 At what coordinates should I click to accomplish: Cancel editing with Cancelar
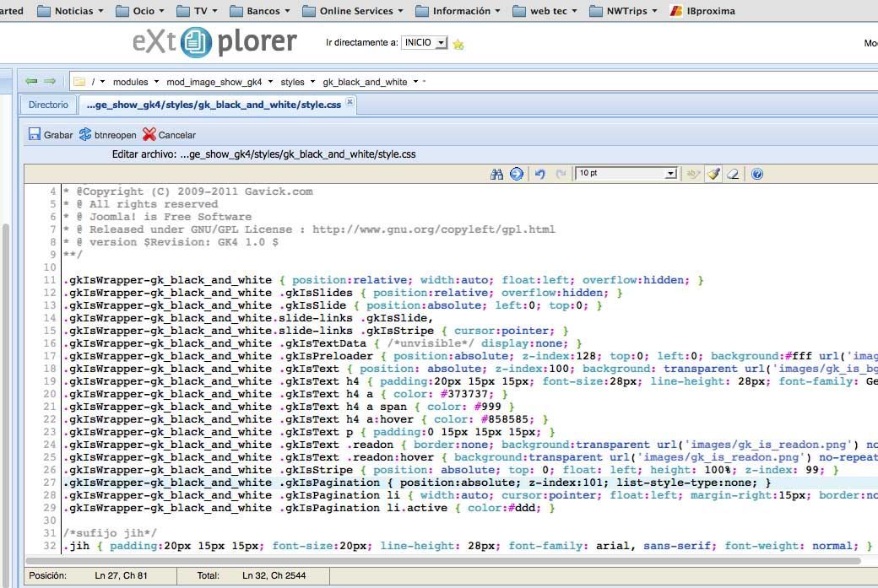point(169,135)
